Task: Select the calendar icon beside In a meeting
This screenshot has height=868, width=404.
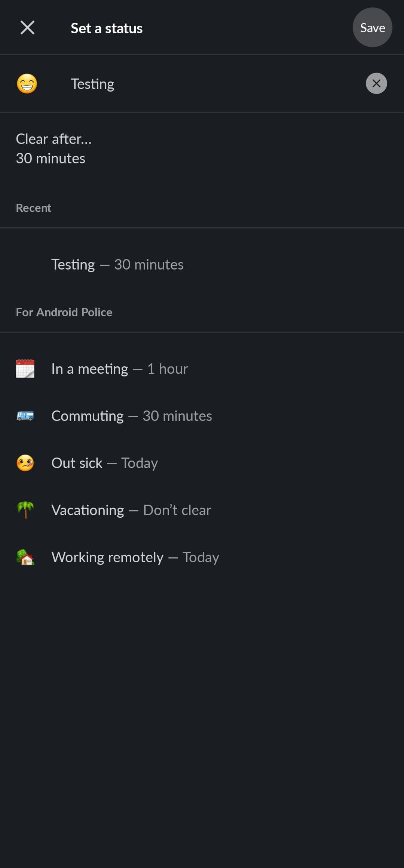Action: click(25, 368)
